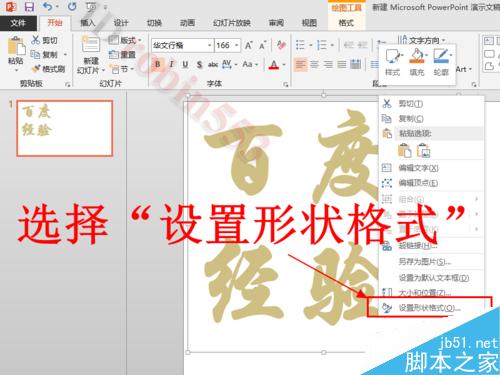The width and height of the screenshot is (500, 375).
Task: Click the bullet list icon
Action: coord(300,45)
